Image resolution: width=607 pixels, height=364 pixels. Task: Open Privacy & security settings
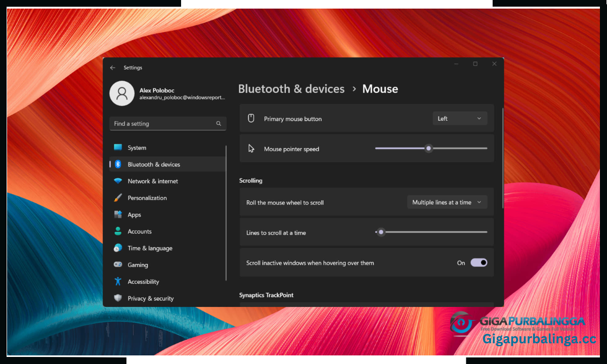click(x=167, y=298)
